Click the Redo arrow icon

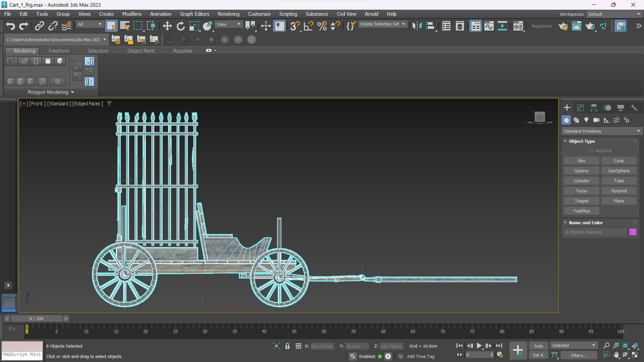[x=23, y=26]
